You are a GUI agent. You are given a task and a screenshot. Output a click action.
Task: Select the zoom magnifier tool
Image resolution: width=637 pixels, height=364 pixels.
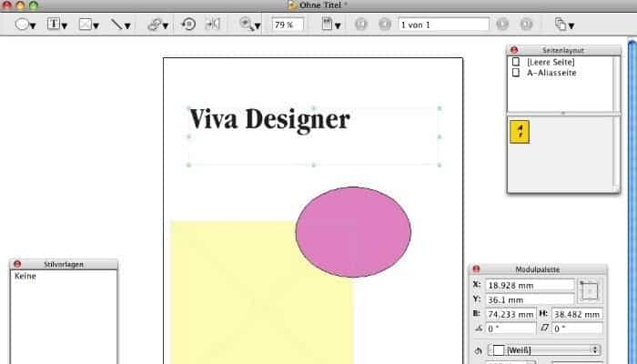point(246,24)
